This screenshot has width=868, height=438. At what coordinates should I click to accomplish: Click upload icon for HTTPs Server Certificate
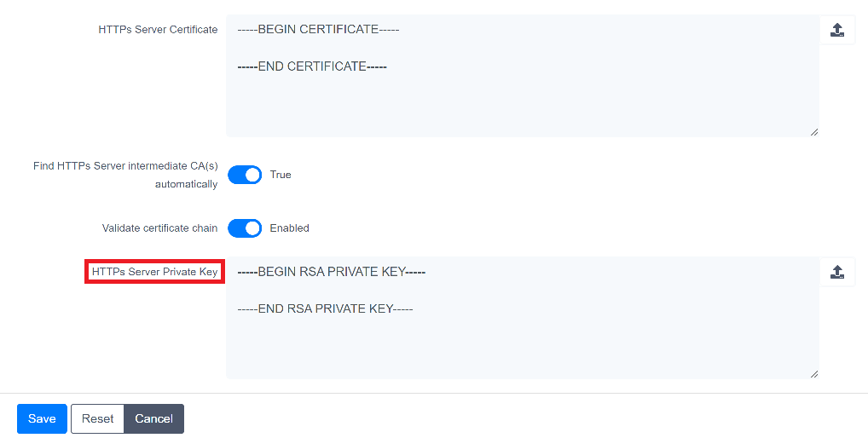[x=837, y=31]
